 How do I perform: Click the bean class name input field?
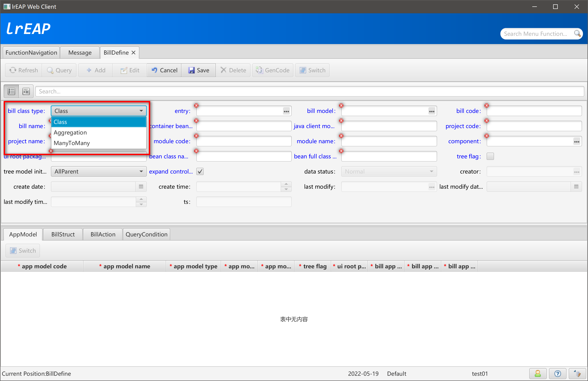[x=244, y=157]
